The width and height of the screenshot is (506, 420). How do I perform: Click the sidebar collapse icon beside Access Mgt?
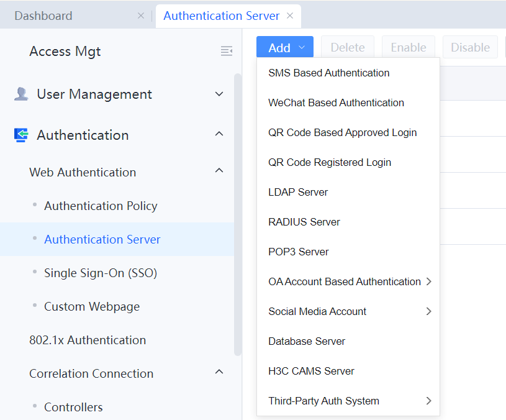tap(227, 51)
